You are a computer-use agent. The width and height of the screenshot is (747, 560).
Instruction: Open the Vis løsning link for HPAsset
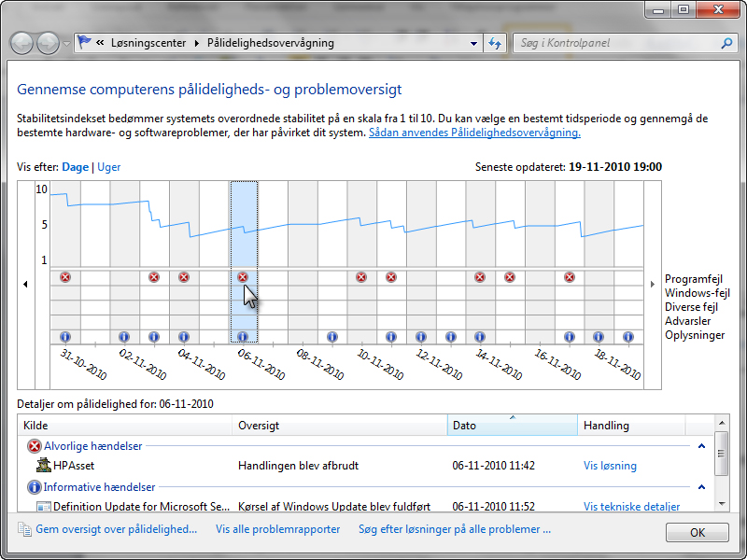coord(610,466)
